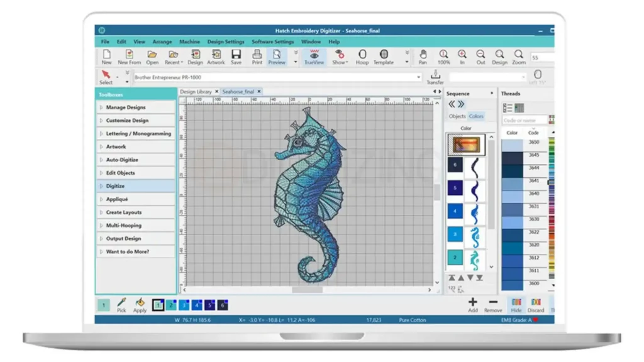Click the seahorse design on the canvas

(x=310, y=195)
